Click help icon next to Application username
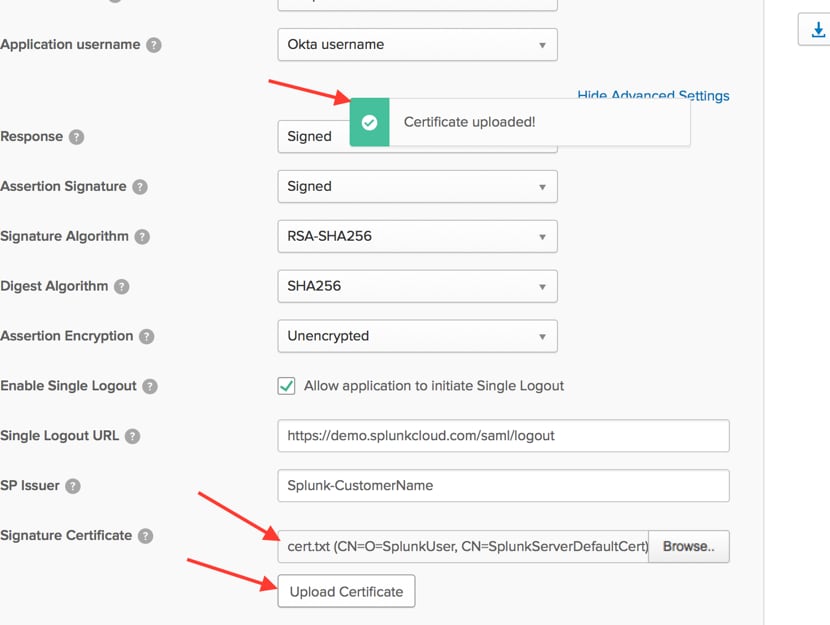 154,45
